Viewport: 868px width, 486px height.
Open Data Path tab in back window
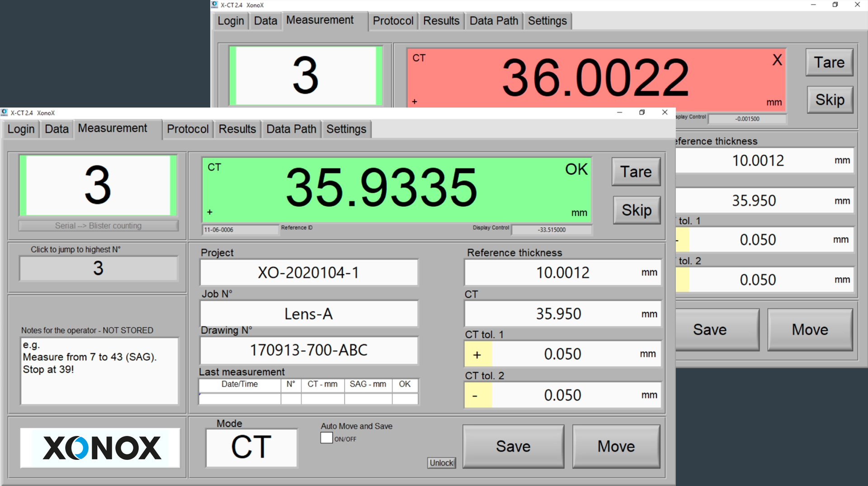494,21
